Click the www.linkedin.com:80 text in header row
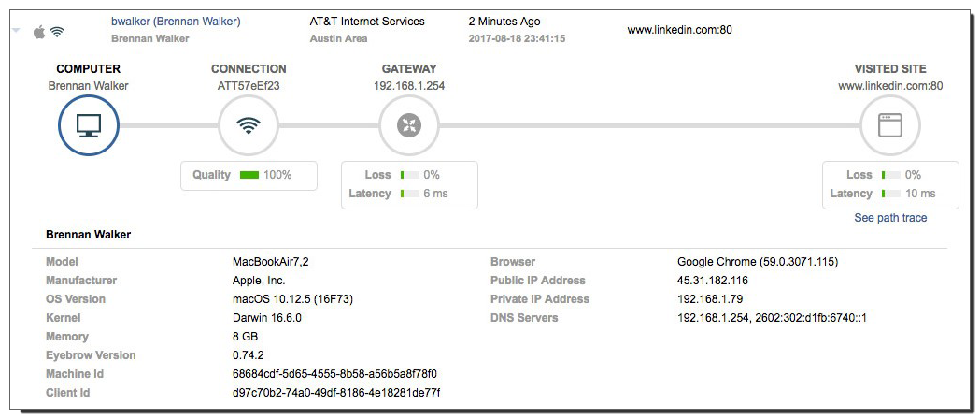 (x=679, y=30)
